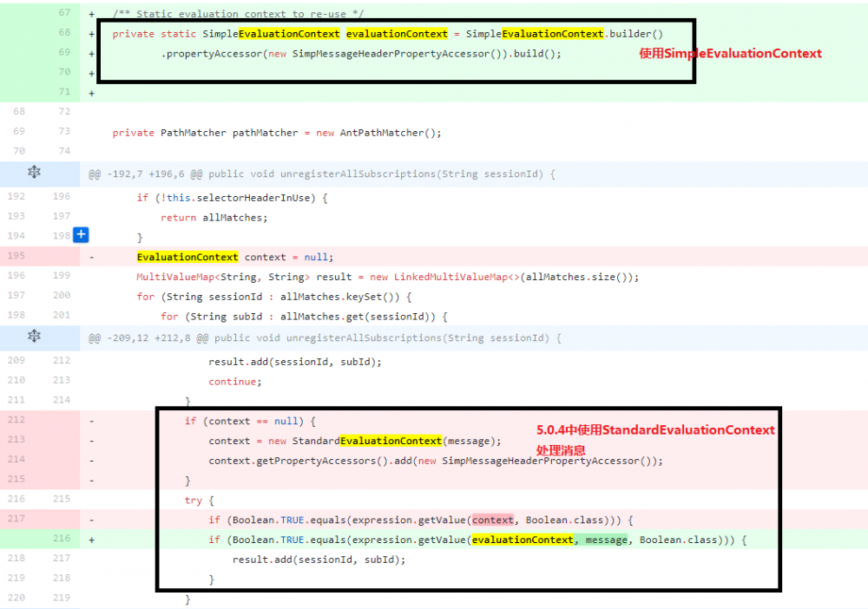Click the minus marker on deleted line 213

92,441
